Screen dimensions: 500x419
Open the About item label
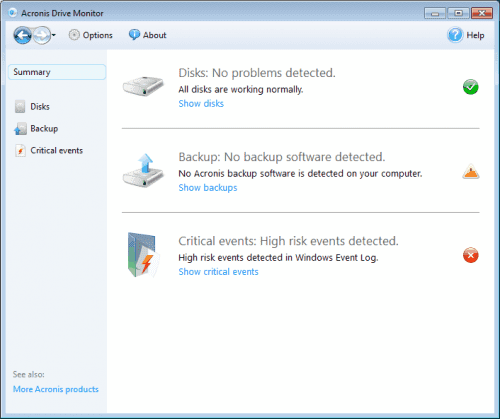154,35
